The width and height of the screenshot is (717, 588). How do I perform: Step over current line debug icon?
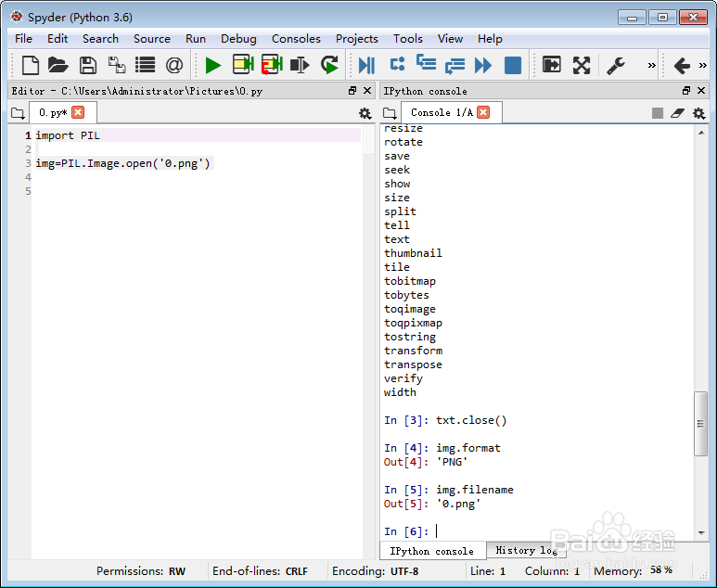397,64
